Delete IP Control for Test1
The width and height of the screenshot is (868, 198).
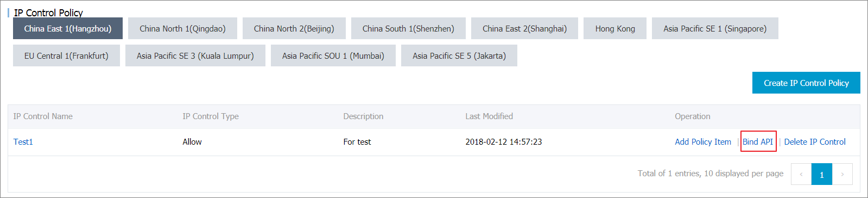click(815, 141)
